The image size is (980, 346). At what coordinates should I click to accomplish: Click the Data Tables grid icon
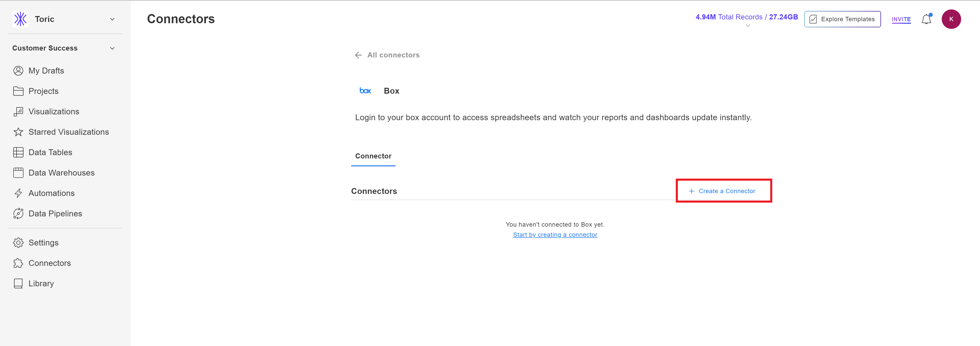[x=18, y=153]
